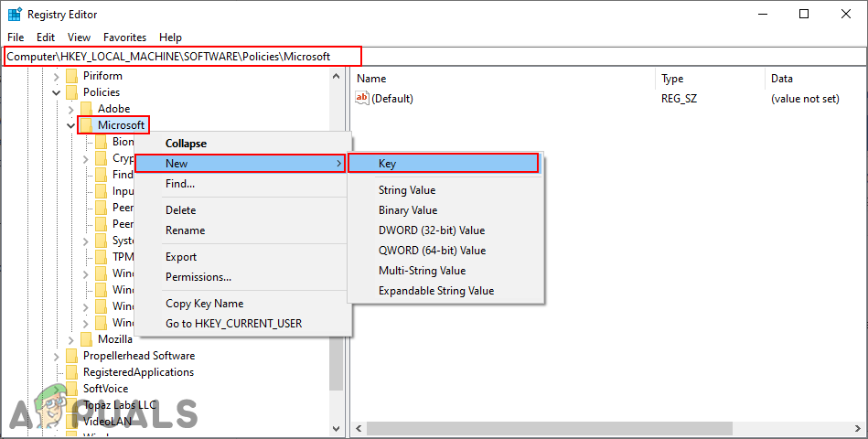868x439 pixels.
Task: Expand the Mozilla key
Action: click(x=70, y=339)
